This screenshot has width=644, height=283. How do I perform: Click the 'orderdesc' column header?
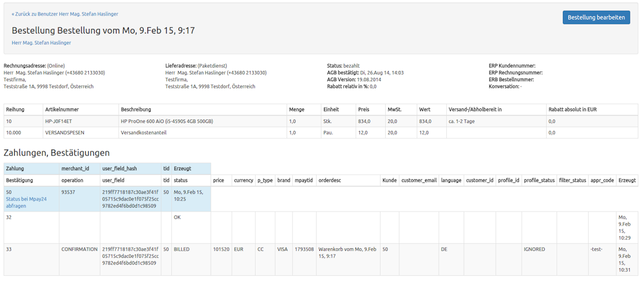(330, 181)
